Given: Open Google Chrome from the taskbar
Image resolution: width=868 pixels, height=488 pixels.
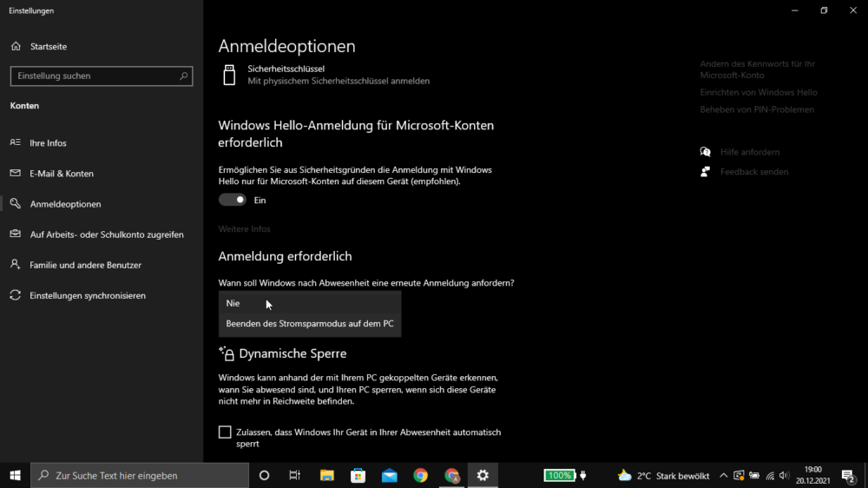Looking at the screenshot, I should click(421, 475).
